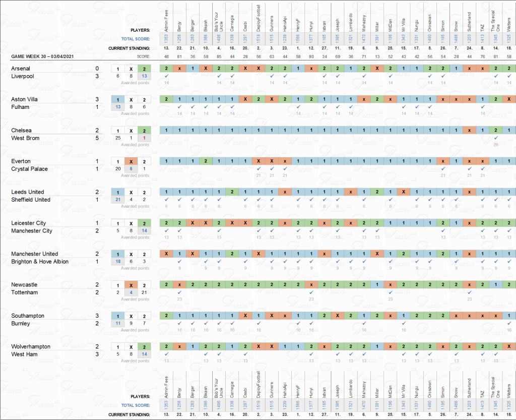This screenshot has height=420, width=516.
Task: Select outcome "2" box for Arsenal vs Liverpool
Action: pyautogui.click(x=144, y=69)
